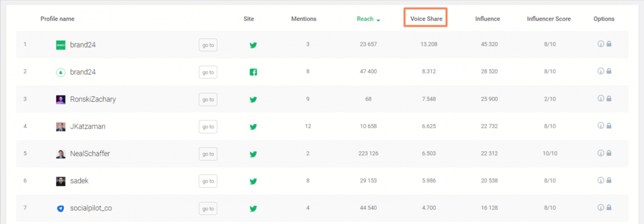Sort by Influence column header
Viewport: 644px width, 224px height.
click(x=488, y=19)
